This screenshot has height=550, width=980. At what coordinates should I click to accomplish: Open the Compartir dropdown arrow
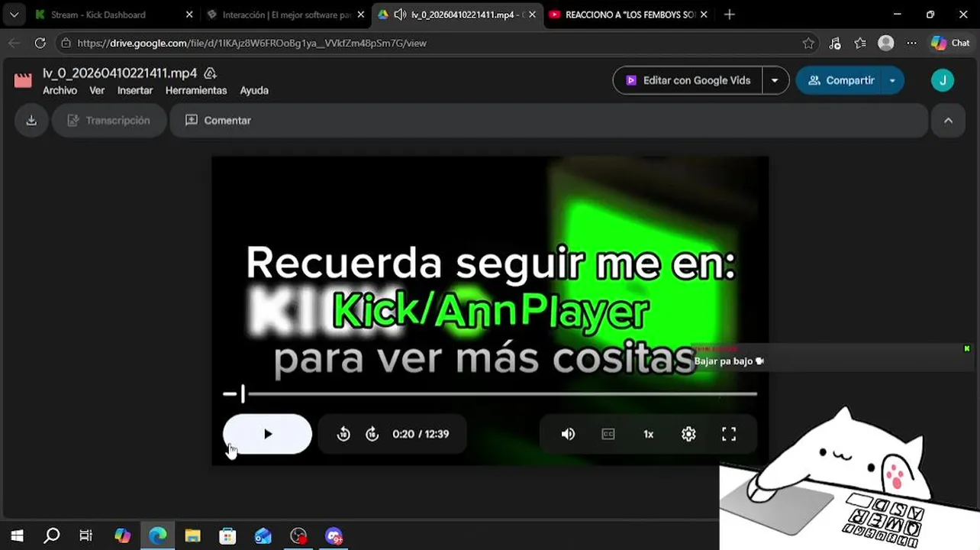pos(892,80)
